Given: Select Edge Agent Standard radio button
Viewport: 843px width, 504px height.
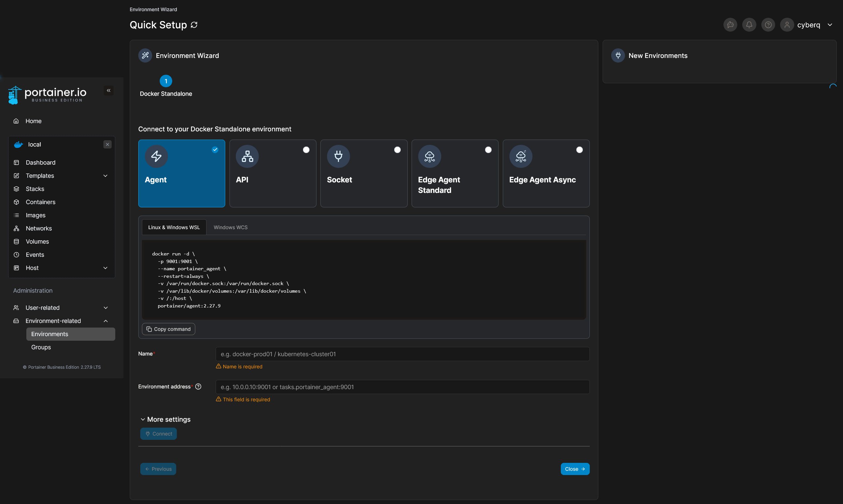Looking at the screenshot, I should 488,150.
